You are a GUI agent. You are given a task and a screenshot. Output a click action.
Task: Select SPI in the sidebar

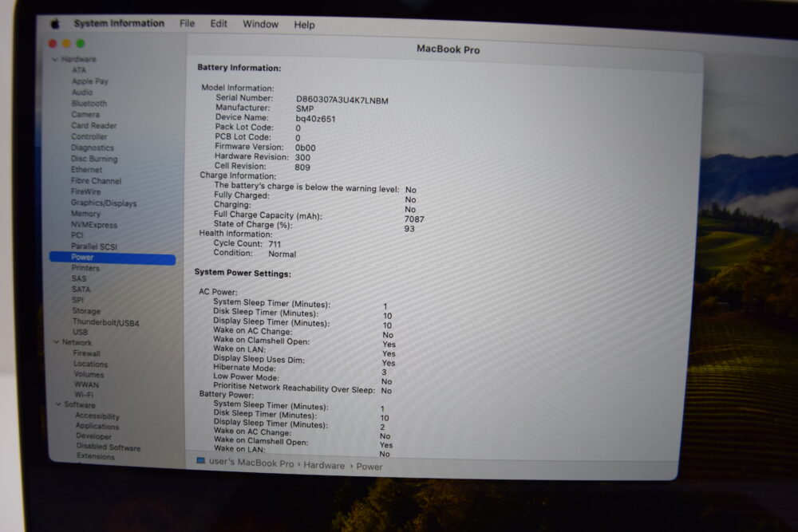click(78, 300)
